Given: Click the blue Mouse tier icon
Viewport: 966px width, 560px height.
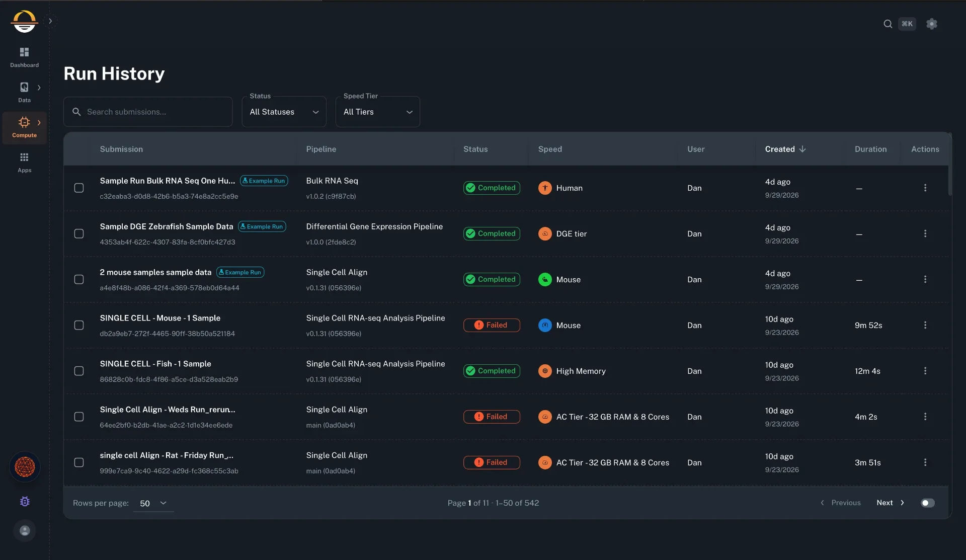Looking at the screenshot, I should 545,325.
